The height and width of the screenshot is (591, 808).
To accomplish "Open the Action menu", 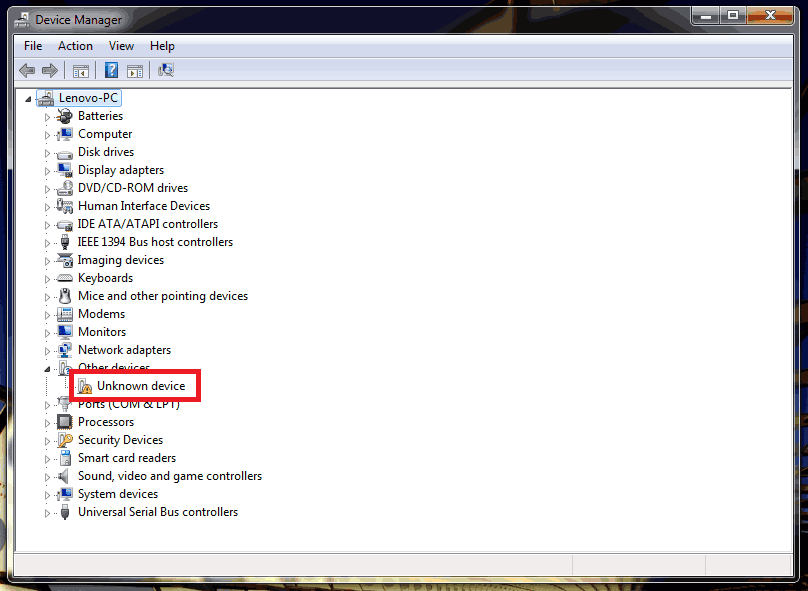I will [75, 46].
